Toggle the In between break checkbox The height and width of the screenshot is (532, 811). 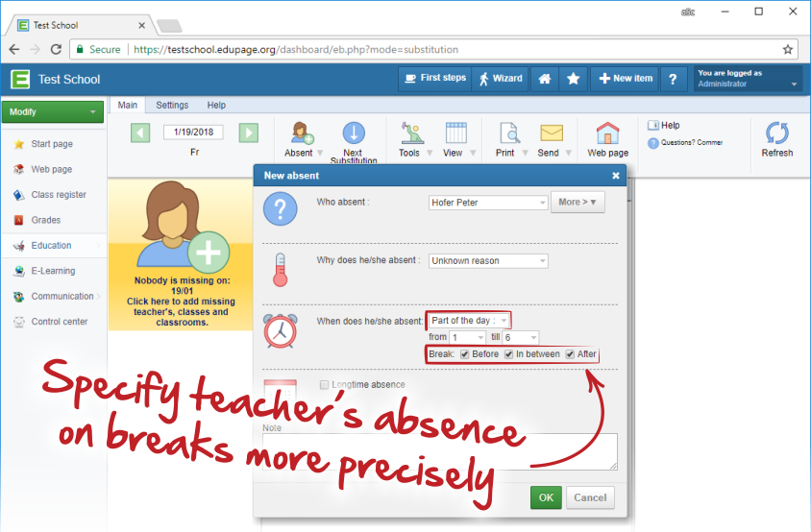(x=509, y=354)
